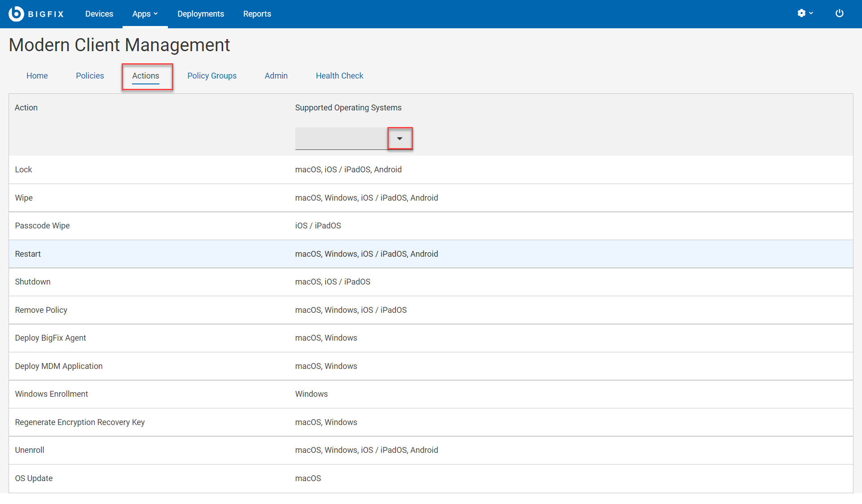Open the Reports menu

click(257, 14)
